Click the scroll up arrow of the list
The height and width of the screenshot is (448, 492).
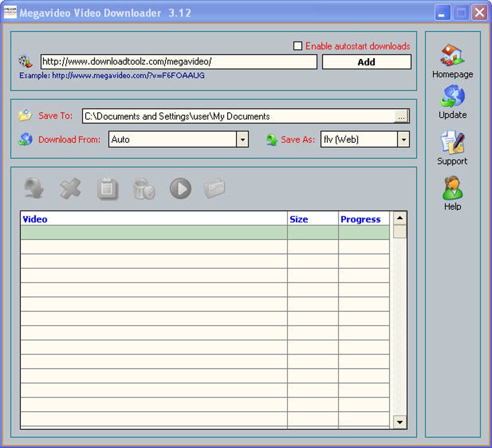tap(400, 218)
